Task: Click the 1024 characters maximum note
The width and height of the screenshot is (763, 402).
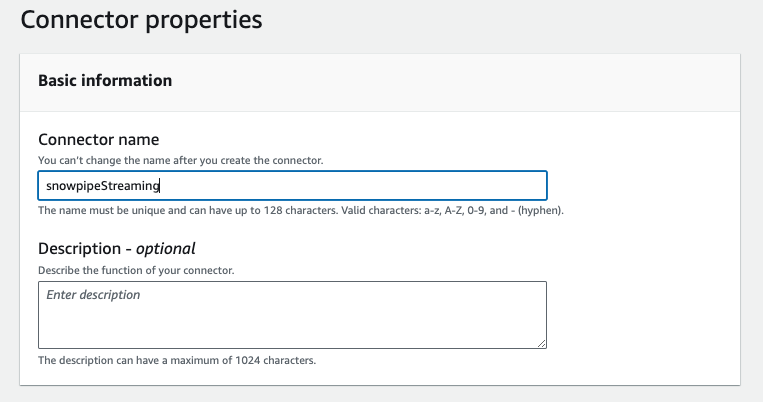Action: point(177,360)
